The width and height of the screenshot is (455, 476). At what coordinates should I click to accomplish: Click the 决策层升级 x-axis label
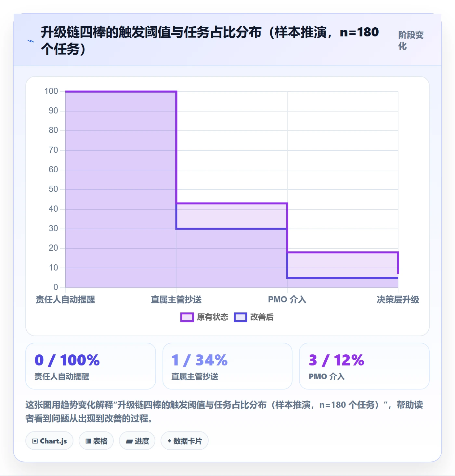click(398, 299)
